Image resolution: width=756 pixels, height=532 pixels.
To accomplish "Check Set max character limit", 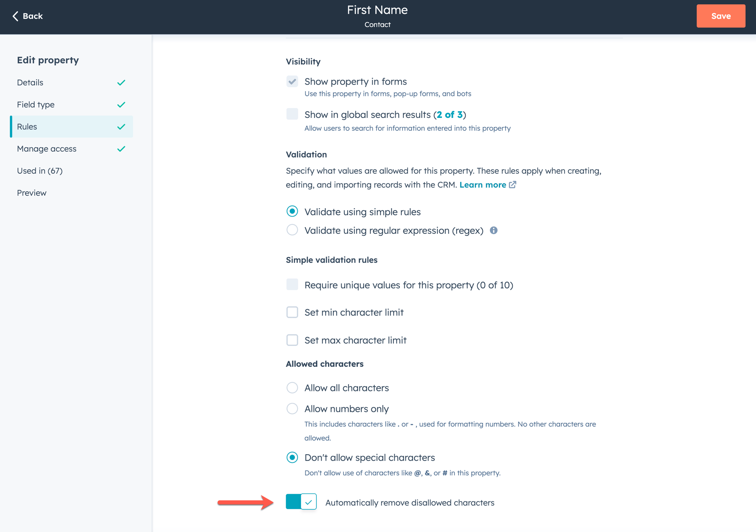I will tap(292, 340).
